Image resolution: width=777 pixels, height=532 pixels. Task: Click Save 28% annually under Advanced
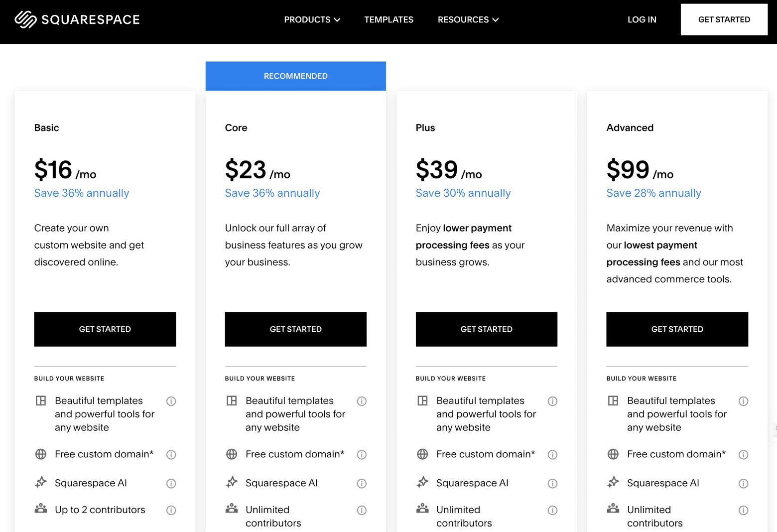pyautogui.click(x=653, y=193)
